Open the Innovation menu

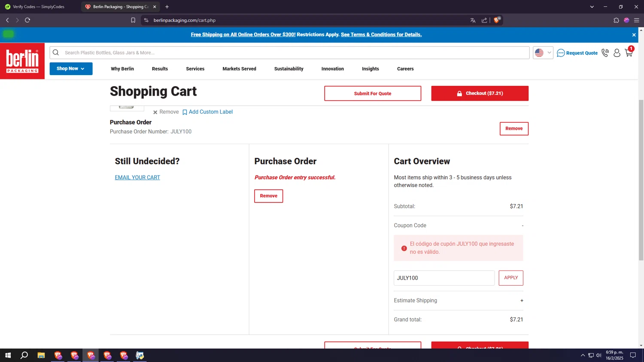(333, 69)
